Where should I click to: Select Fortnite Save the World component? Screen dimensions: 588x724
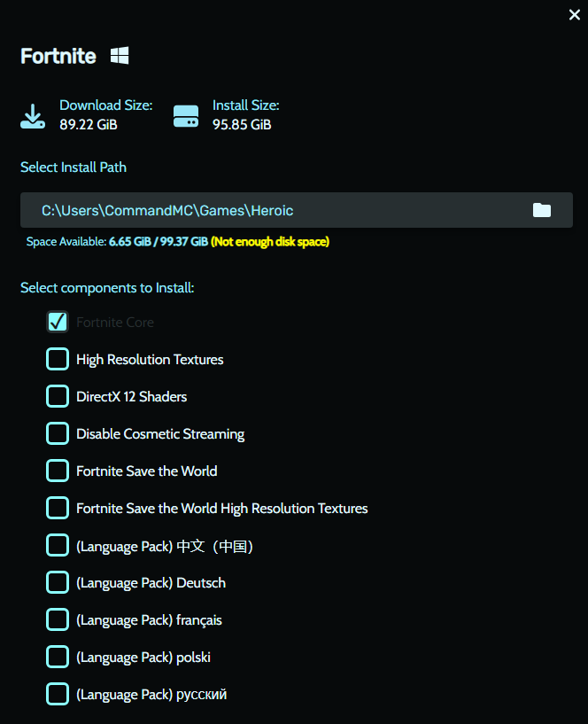58,471
